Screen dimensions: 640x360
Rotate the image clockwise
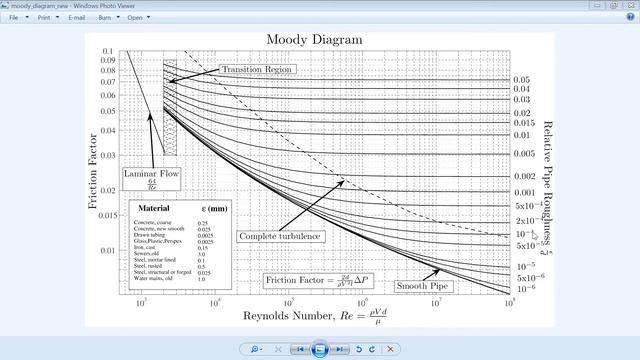372,349
